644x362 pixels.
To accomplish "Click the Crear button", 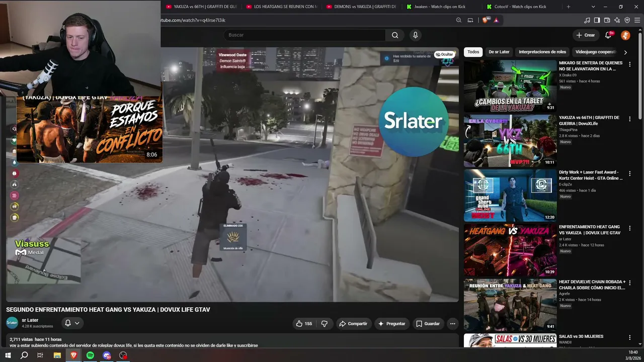I will 586,35.
